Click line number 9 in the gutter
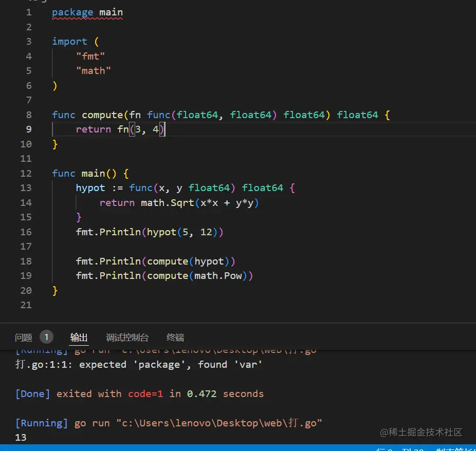476x451 pixels. click(x=29, y=129)
